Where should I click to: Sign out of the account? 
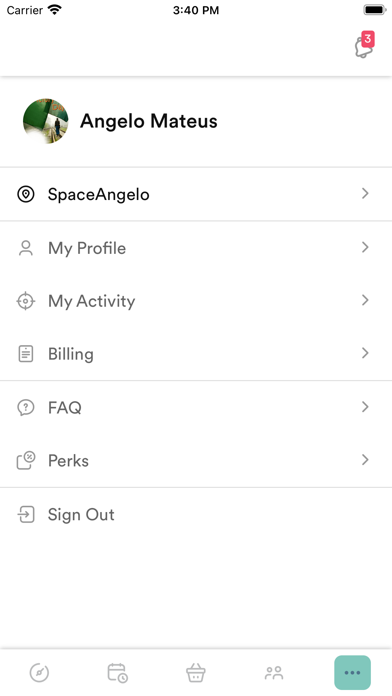coord(196,514)
